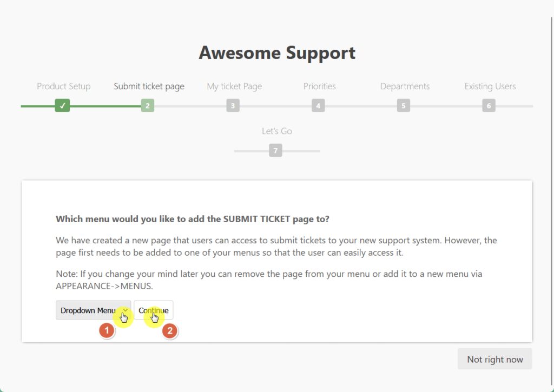Click step 2 marker on progress bar

[148, 105]
